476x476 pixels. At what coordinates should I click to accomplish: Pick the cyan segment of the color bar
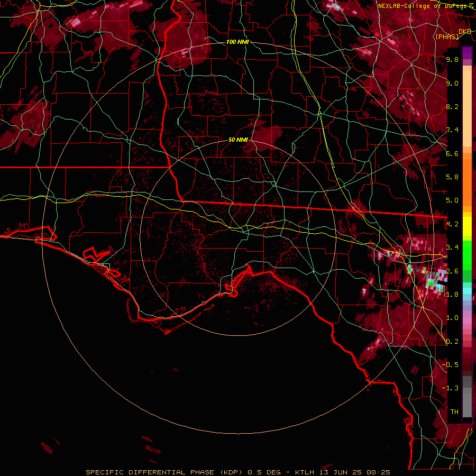click(467, 290)
